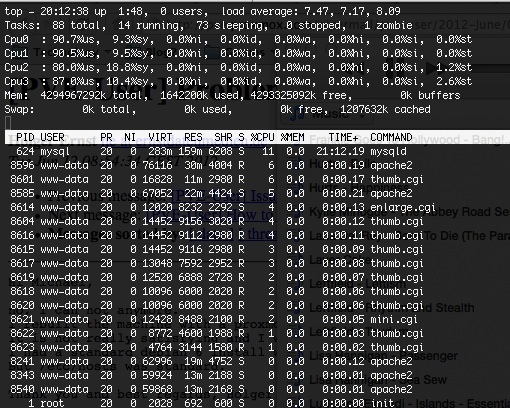The width and height of the screenshot is (510, 408).
Task: Click the COMMAND column header
Action: coord(391,137)
